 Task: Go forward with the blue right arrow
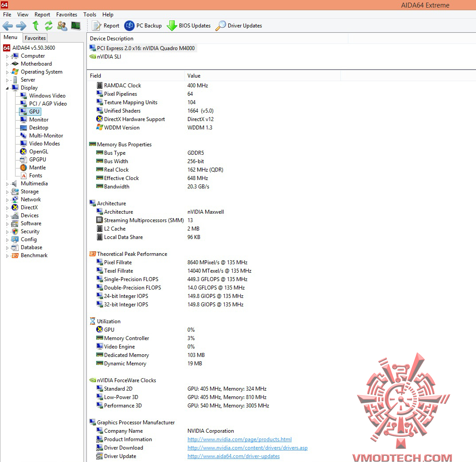(x=21, y=26)
